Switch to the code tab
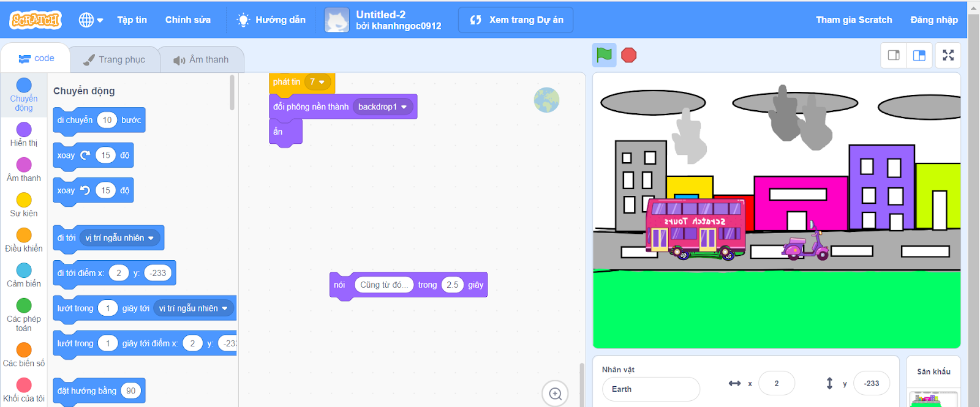This screenshot has width=980, height=407. (36, 59)
